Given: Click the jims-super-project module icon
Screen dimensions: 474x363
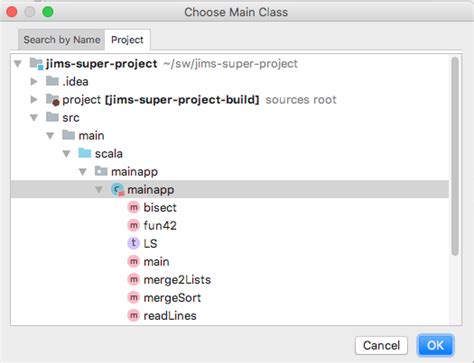Looking at the screenshot, I should pyautogui.click(x=36, y=63).
